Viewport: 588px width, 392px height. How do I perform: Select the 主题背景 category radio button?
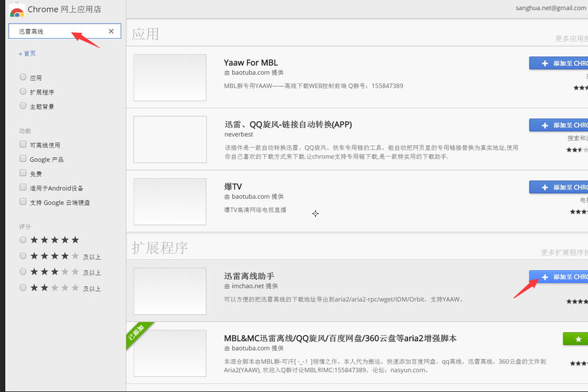pyautogui.click(x=22, y=106)
